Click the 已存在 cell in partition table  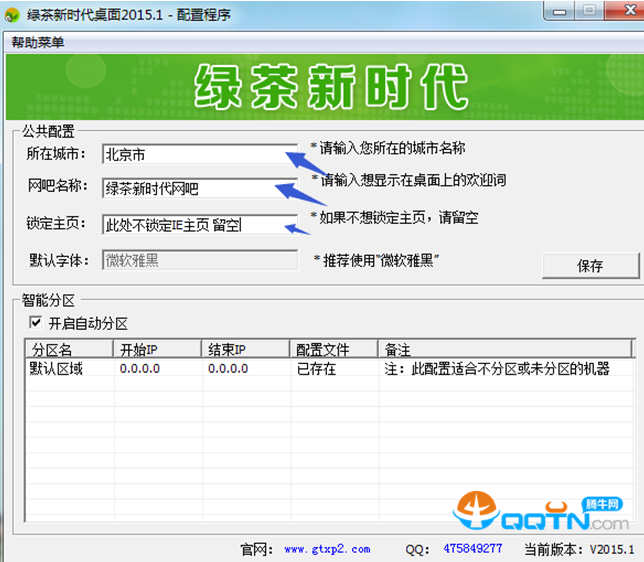316,369
